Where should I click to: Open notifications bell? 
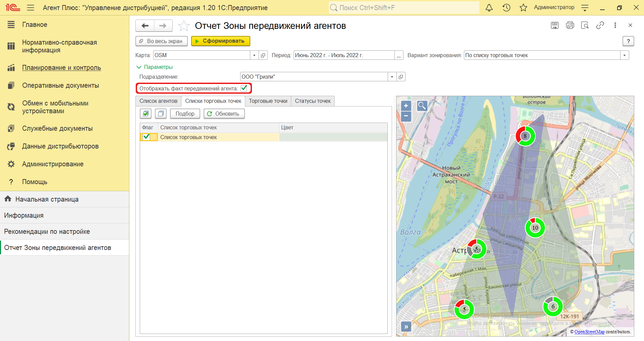click(489, 7)
